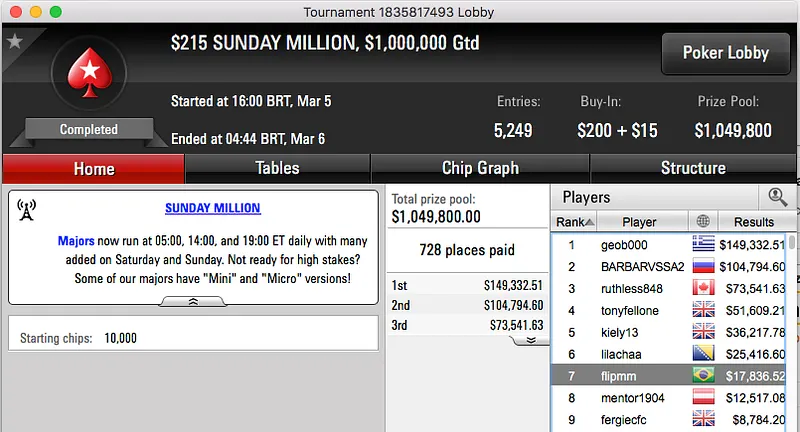Collapse the Sunday Million news panel
Viewport: 800px width, 432px height.
coord(193,300)
